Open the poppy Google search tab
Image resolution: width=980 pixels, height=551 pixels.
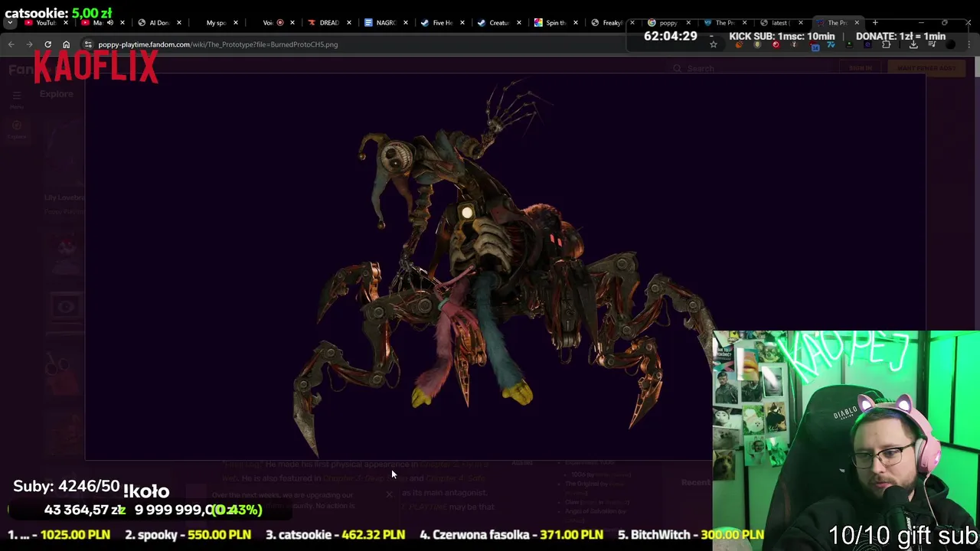[x=668, y=23]
